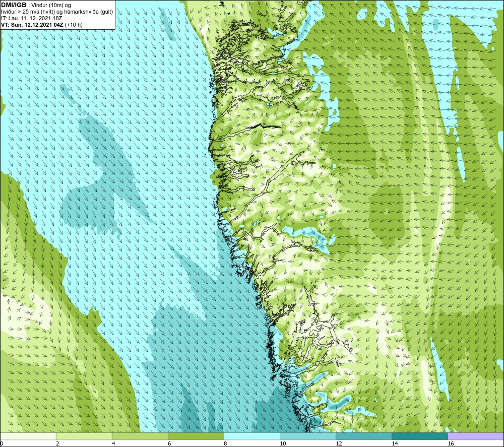
Task: Pick the turquoise 10–12 m/s legend swatch
Action: [x=308, y=436]
